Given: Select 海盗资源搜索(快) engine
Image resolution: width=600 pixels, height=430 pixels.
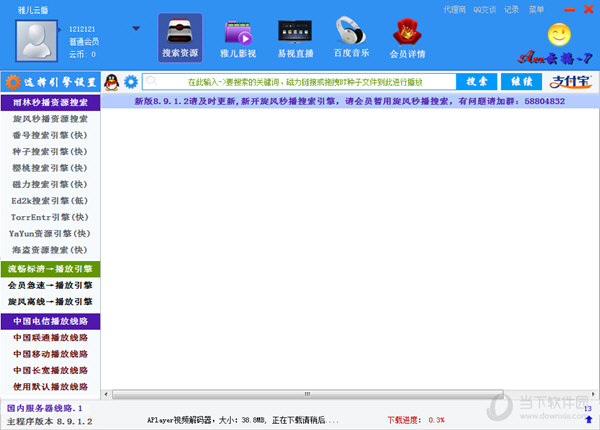Looking at the screenshot, I should point(51,250).
